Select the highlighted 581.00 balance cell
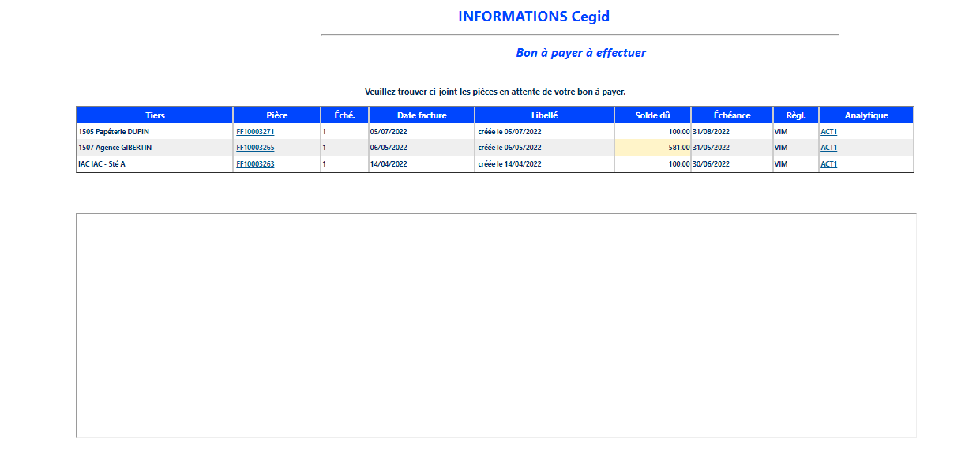Screen dimensions: 980x466 coord(653,148)
